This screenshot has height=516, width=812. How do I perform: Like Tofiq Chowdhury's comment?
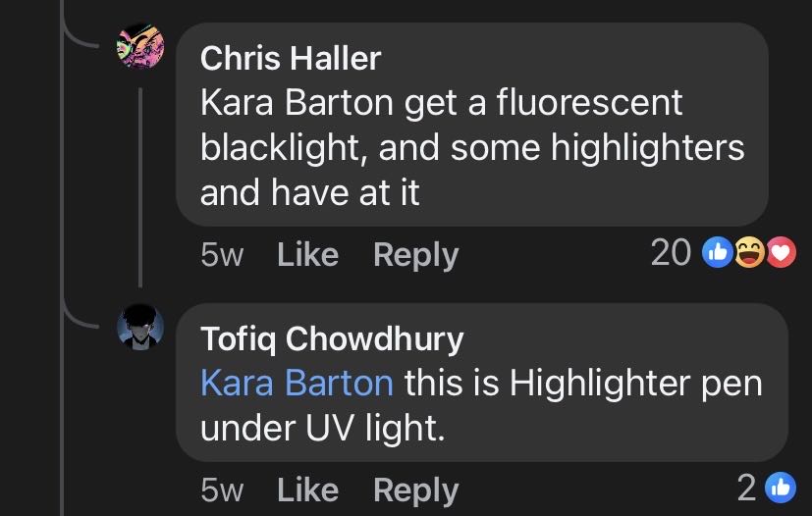[x=308, y=490]
